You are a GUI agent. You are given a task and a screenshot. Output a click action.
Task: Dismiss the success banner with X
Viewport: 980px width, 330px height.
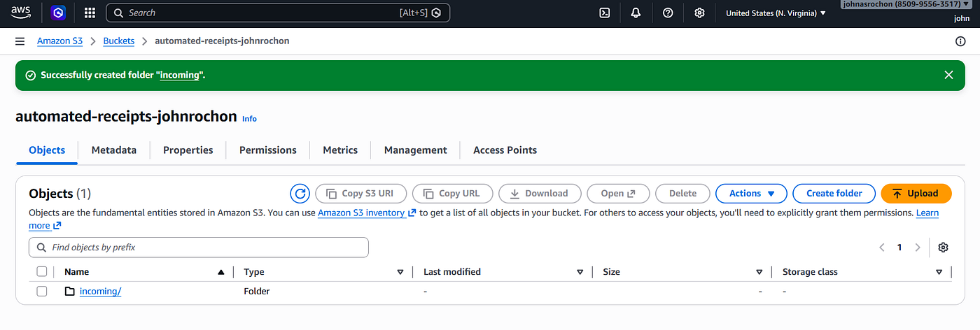[x=948, y=75]
